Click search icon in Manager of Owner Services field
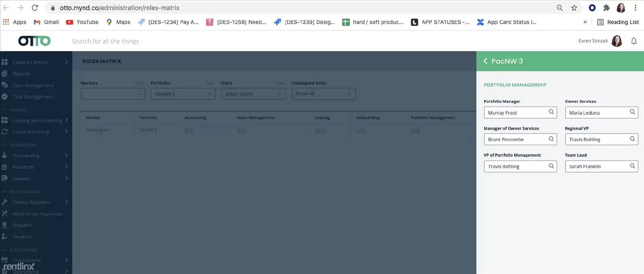 click(551, 139)
